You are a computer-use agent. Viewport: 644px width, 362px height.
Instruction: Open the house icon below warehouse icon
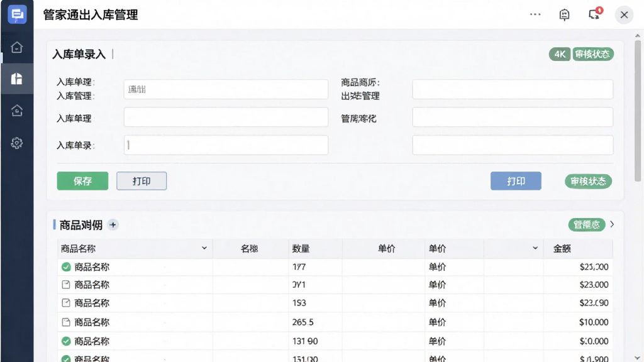[17, 111]
